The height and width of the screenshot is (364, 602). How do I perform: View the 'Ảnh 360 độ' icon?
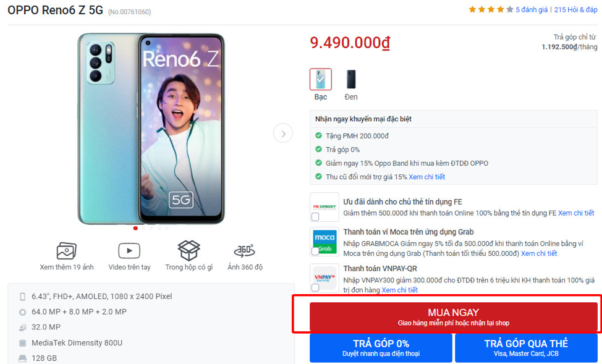(245, 251)
